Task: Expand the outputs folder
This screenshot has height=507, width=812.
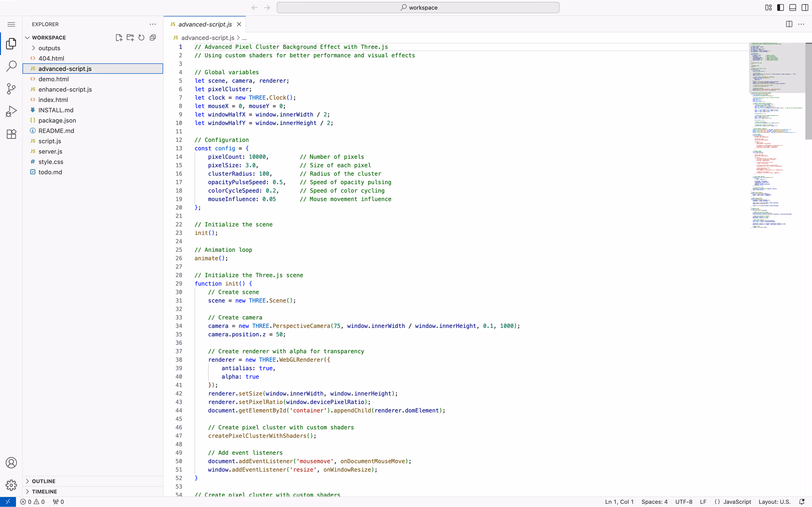Action: click(x=49, y=48)
